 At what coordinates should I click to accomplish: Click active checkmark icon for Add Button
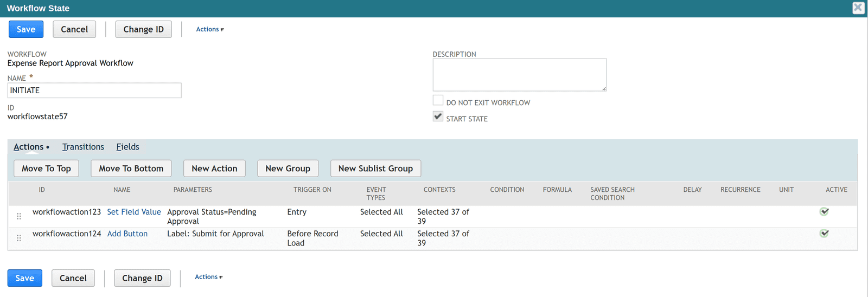pos(824,233)
